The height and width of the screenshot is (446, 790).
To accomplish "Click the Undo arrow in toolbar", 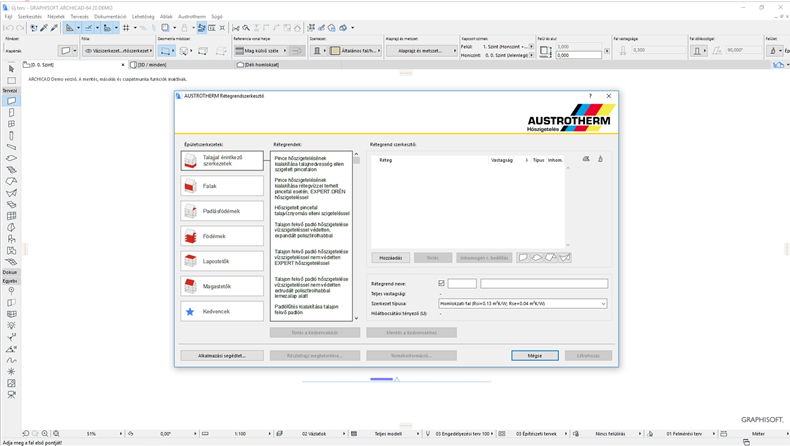I will click(x=9, y=28).
